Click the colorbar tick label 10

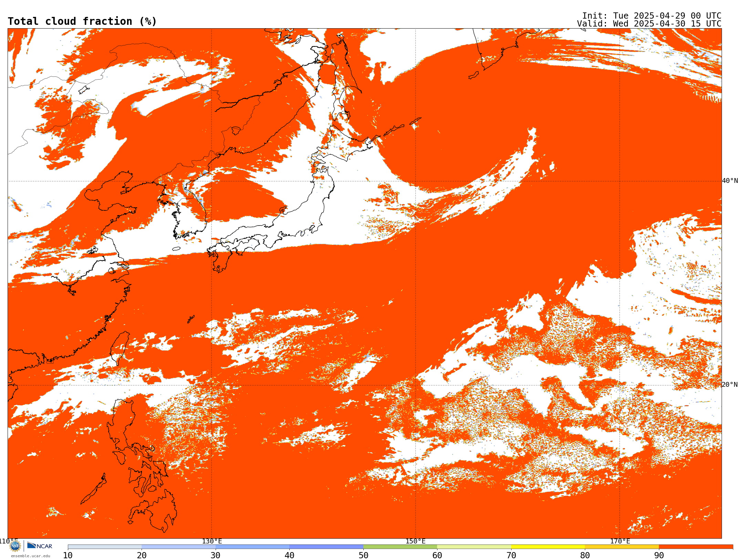coord(68,556)
